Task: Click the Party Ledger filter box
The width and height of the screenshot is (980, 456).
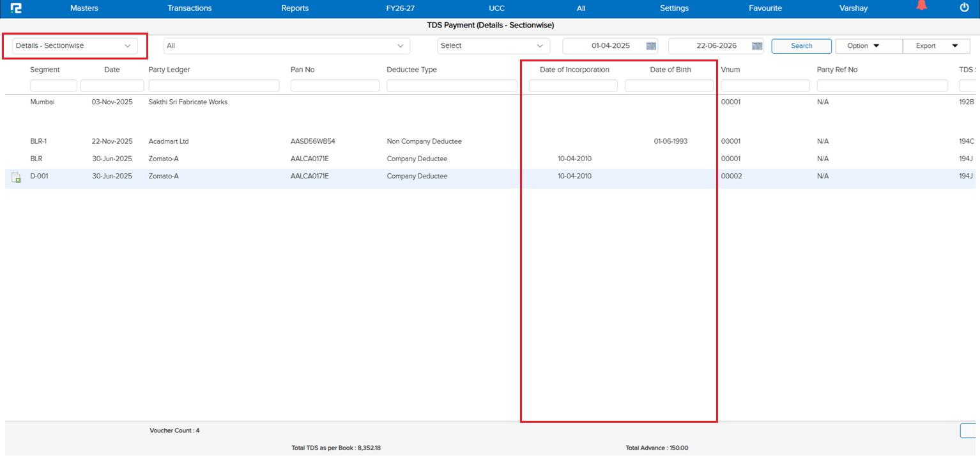Action: point(214,86)
